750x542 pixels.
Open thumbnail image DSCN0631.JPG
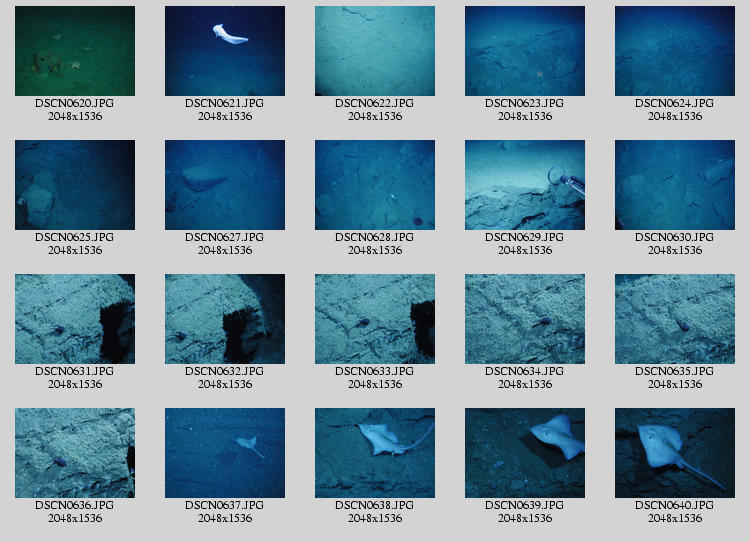(x=75, y=319)
